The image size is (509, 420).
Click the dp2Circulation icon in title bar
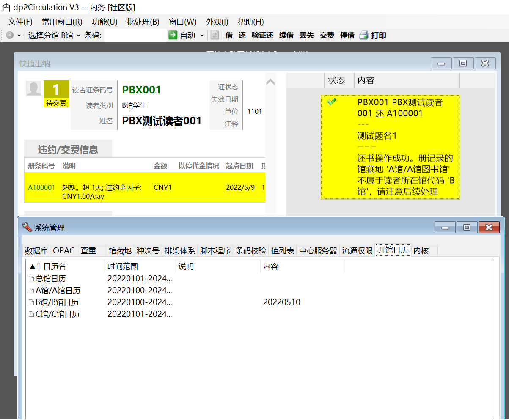click(x=7, y=7)
